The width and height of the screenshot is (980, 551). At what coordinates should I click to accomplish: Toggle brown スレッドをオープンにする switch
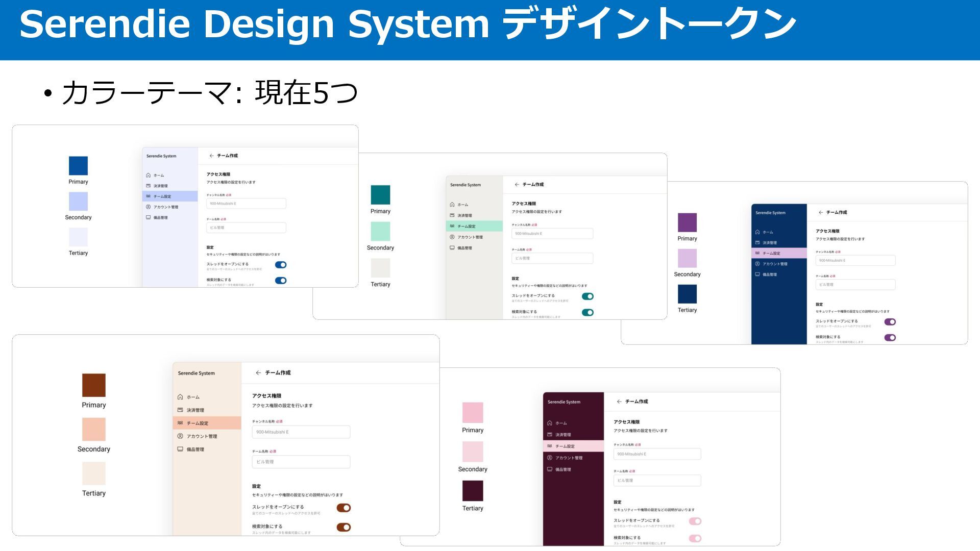pos(344,508)
